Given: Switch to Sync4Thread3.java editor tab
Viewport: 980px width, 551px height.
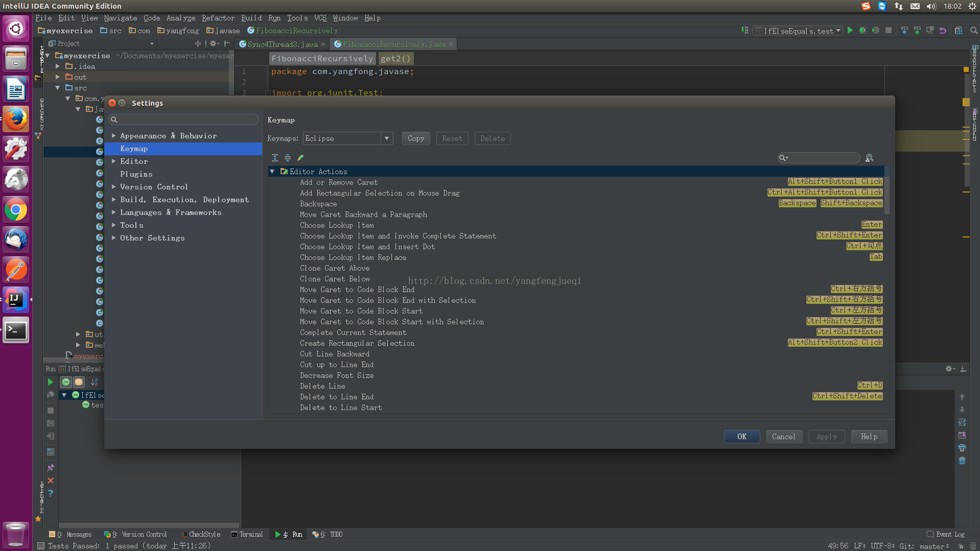Looking at the screenshot, I should coord(283,44).
